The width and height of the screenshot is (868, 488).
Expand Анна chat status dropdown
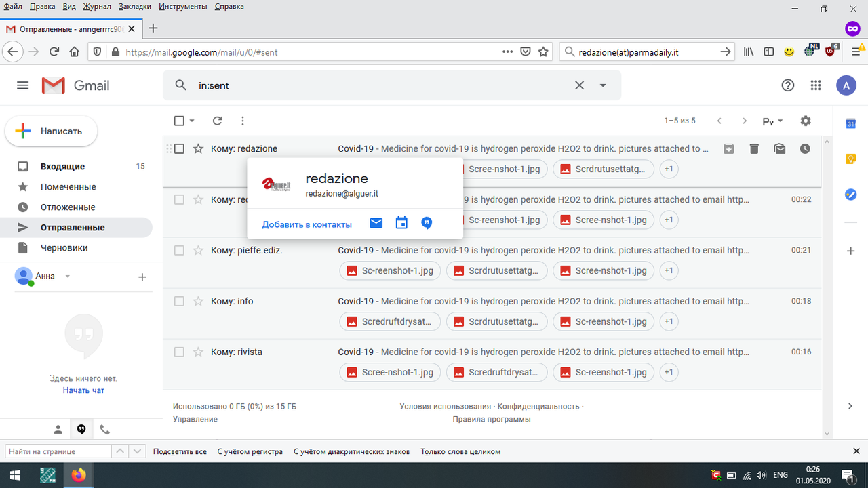67,276
